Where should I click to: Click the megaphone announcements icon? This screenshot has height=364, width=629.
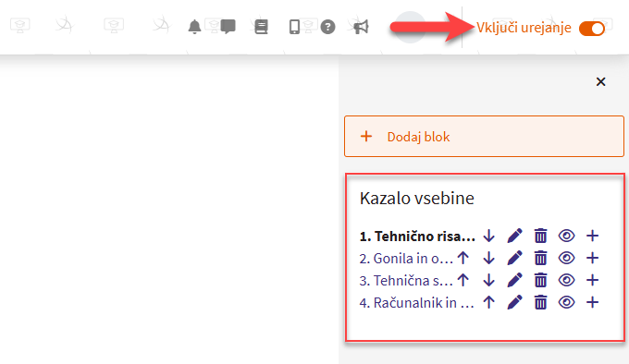tap(361, 27)
